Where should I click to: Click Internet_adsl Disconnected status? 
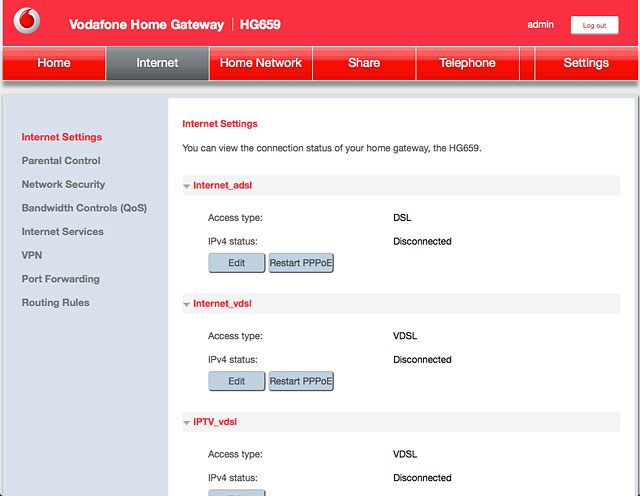[422, 242]
